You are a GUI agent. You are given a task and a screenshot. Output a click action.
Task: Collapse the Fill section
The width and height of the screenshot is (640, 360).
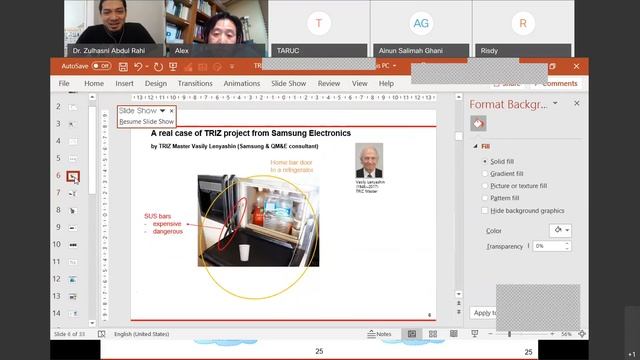tap(476, 146)
